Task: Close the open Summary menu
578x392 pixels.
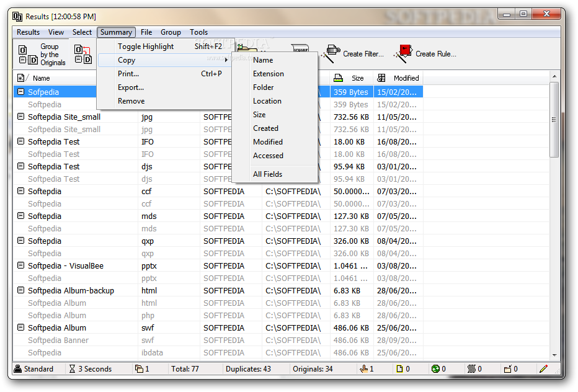Action: (x=116, y=32)
